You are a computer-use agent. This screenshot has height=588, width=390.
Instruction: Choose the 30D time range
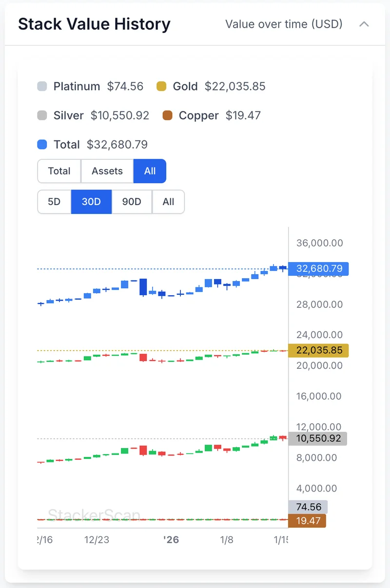[x=91, y=202]
